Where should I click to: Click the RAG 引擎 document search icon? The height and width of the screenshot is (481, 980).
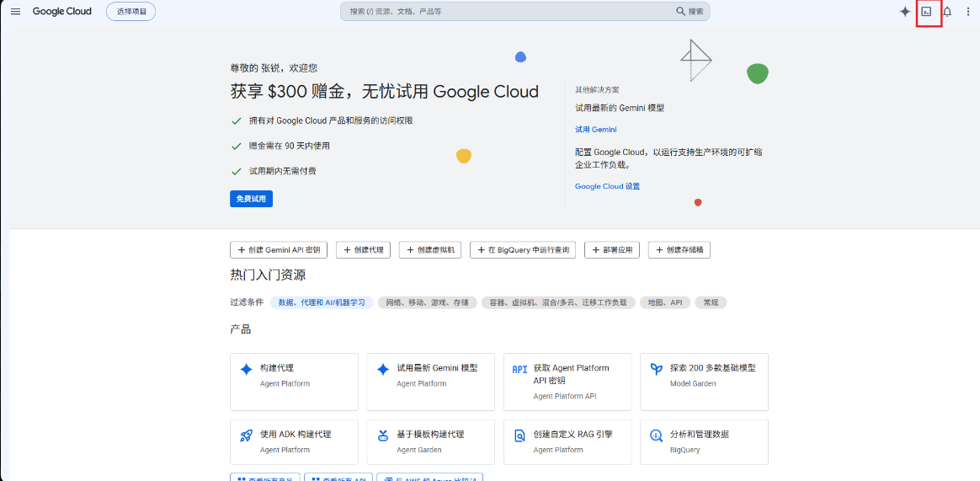[x=520, y=436]
